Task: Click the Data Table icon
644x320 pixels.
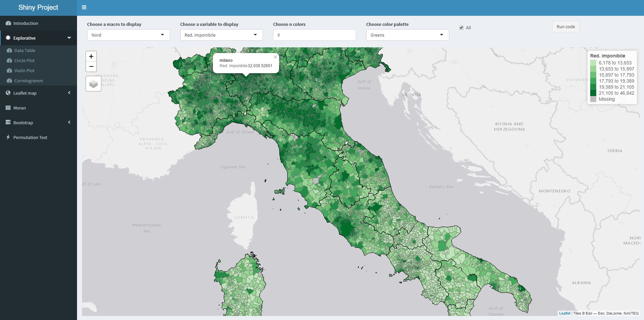Action: point(9,50)
